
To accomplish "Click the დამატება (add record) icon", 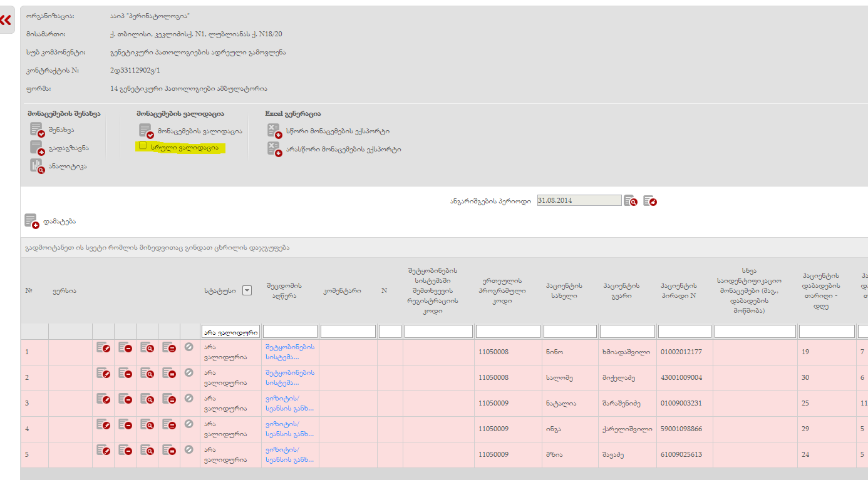I will coord(31,222).
